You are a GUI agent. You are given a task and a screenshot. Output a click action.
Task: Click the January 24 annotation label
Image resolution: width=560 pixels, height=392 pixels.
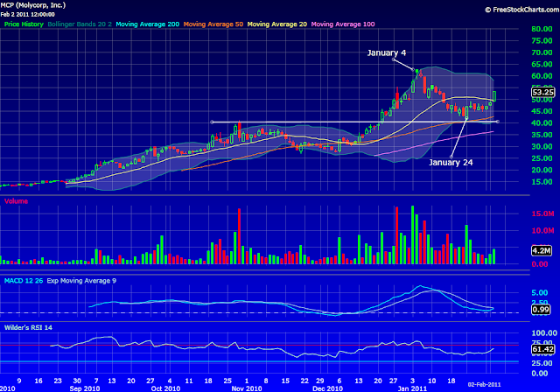point(451,163)
